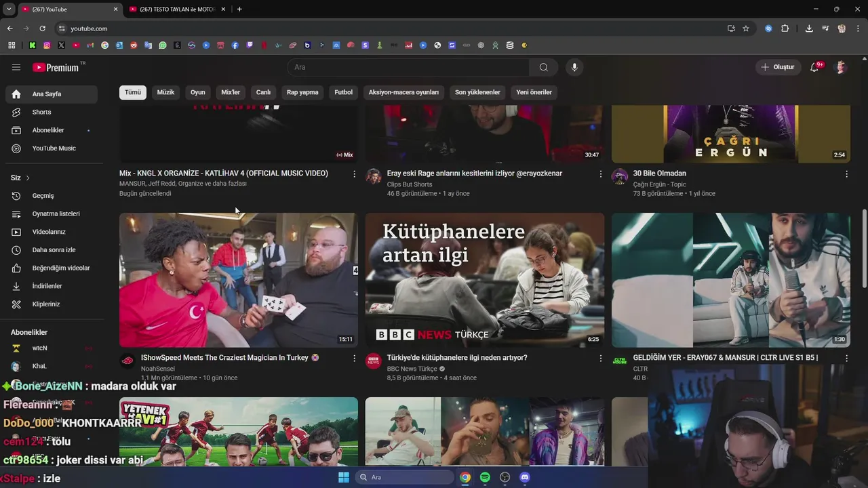The width and height of the screenshot is (868, 488).
Task: Select the Müzik filter chip
Action: pyautogui.click(x=165, y=92)
